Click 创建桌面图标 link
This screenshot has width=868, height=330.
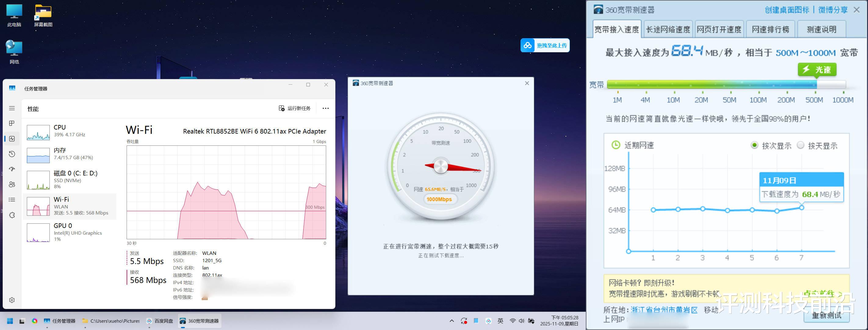pyautogui.click(x=787, y=10)
